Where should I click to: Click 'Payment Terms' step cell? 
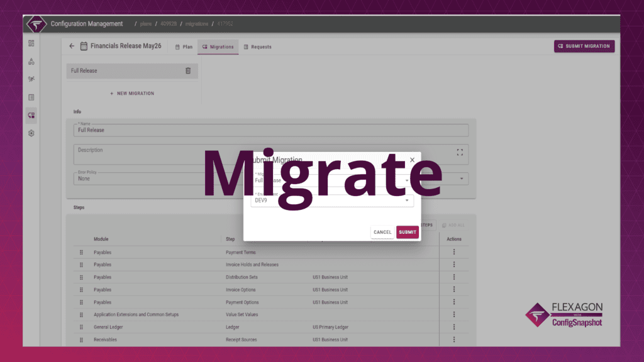coord(241,253)
